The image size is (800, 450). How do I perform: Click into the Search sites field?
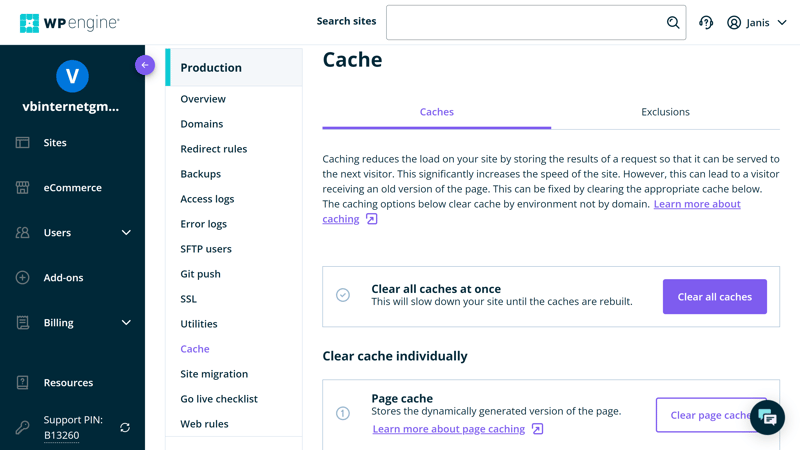(x=525, y=23)
